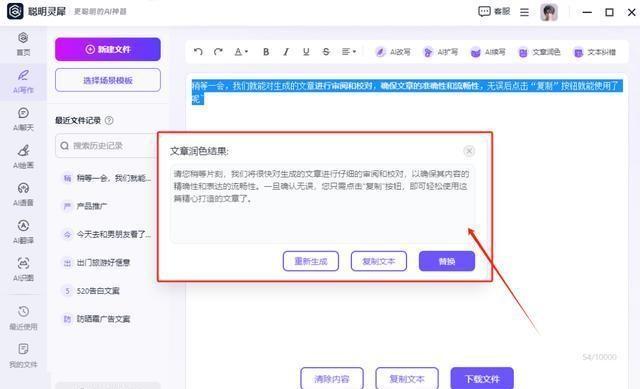Click the 文本纠错 toolbar button

coord(594,52)
